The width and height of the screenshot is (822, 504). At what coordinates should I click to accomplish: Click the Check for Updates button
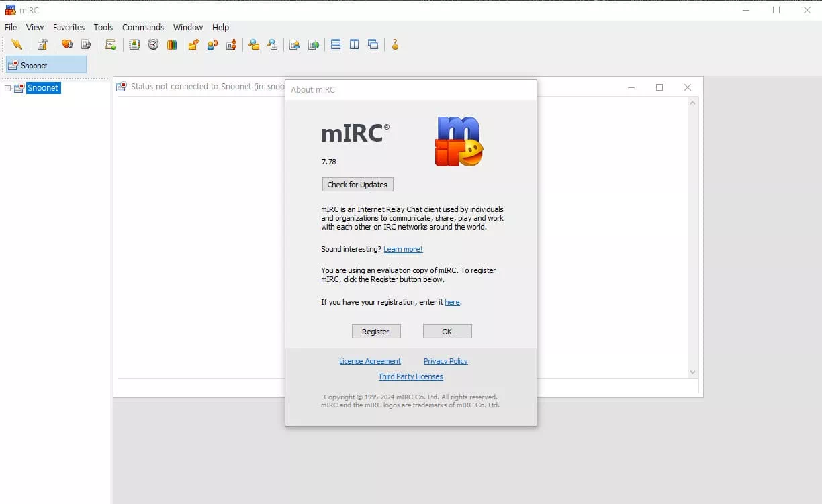[357, 185]
